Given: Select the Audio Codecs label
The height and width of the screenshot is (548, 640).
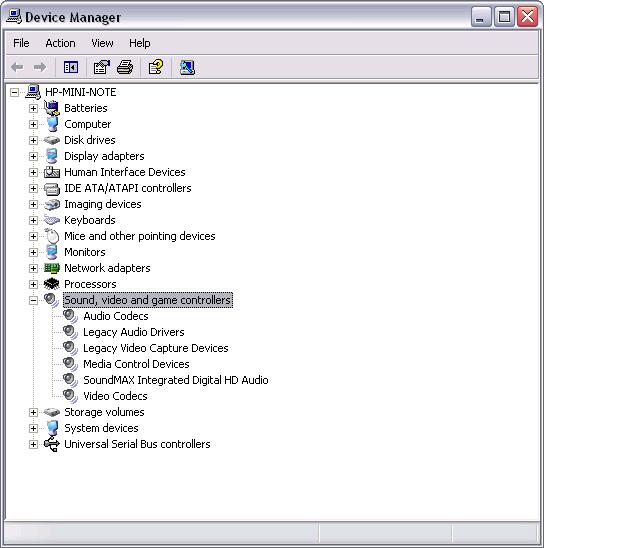Looking at the screenshot, I should (116, 316).
